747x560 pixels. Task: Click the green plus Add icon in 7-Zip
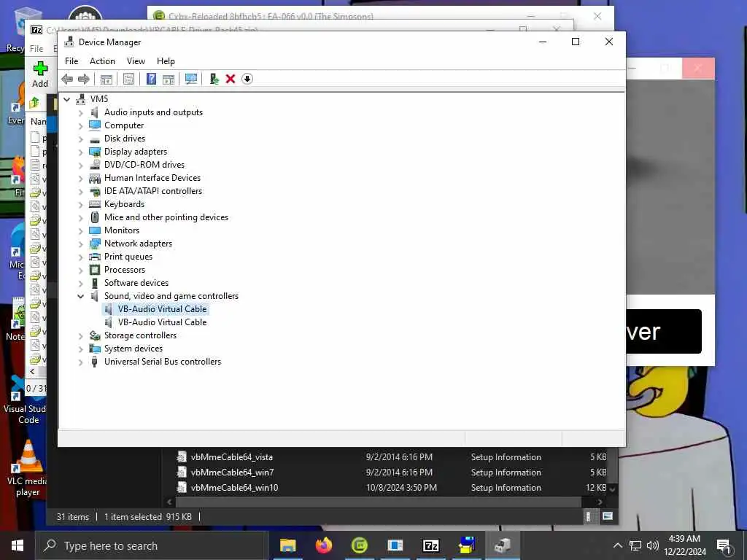[x=41, y=69]
